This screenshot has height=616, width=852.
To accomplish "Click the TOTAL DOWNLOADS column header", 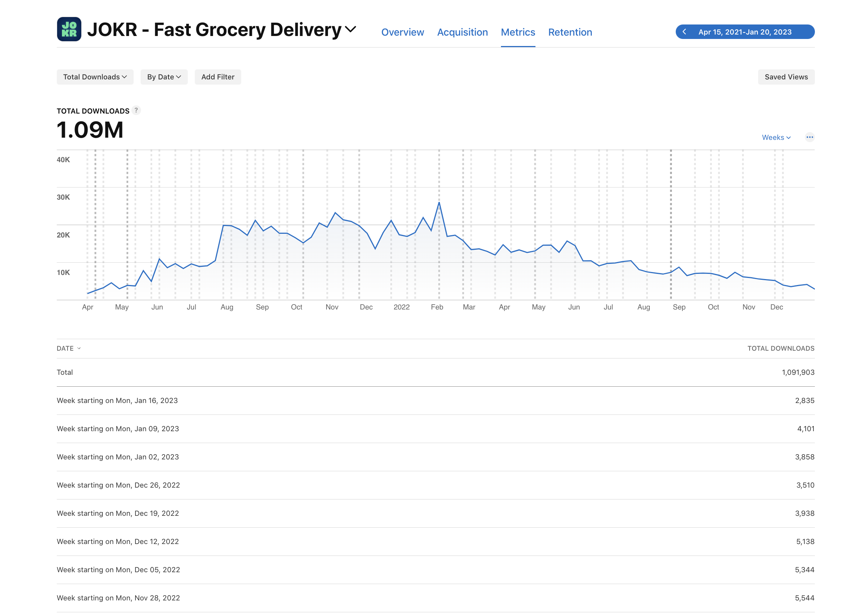I will coord(780,348).
